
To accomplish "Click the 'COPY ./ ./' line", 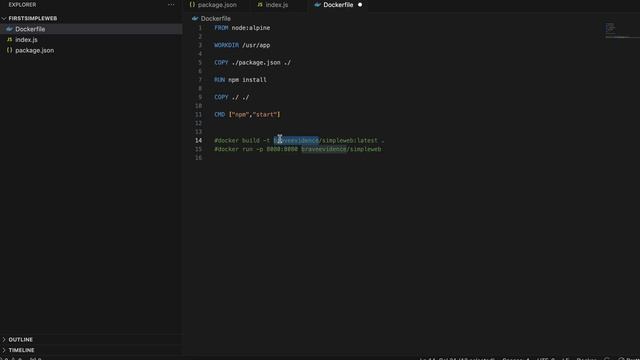I will pyautogui.click(x=231, y=97).
